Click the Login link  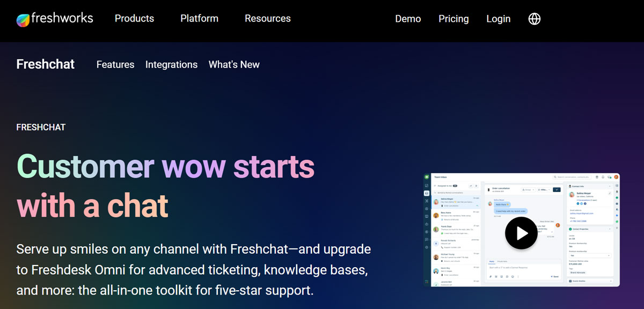(x=499, y=19)
